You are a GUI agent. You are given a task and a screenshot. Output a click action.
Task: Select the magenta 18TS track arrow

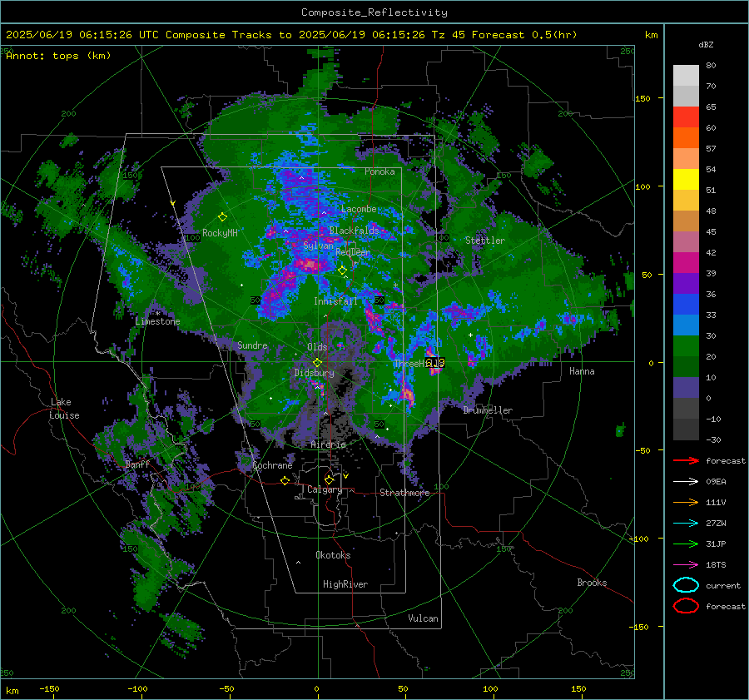pos(686,565)
